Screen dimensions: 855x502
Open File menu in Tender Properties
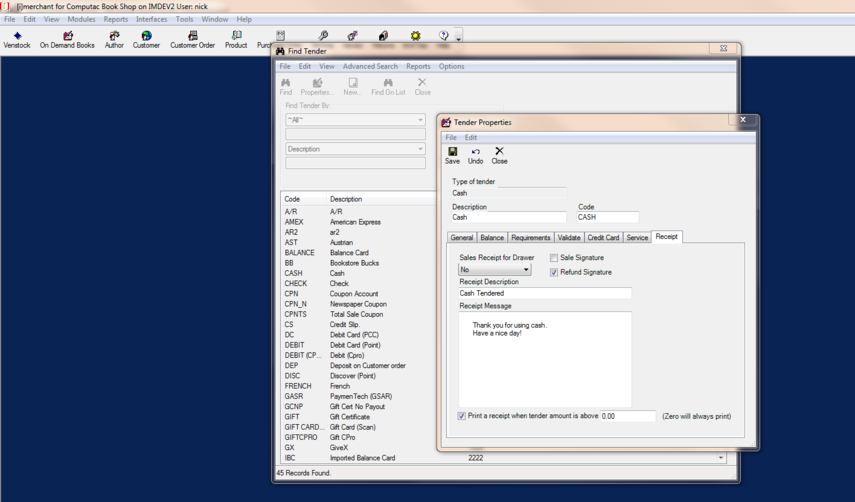pos(451,137)
